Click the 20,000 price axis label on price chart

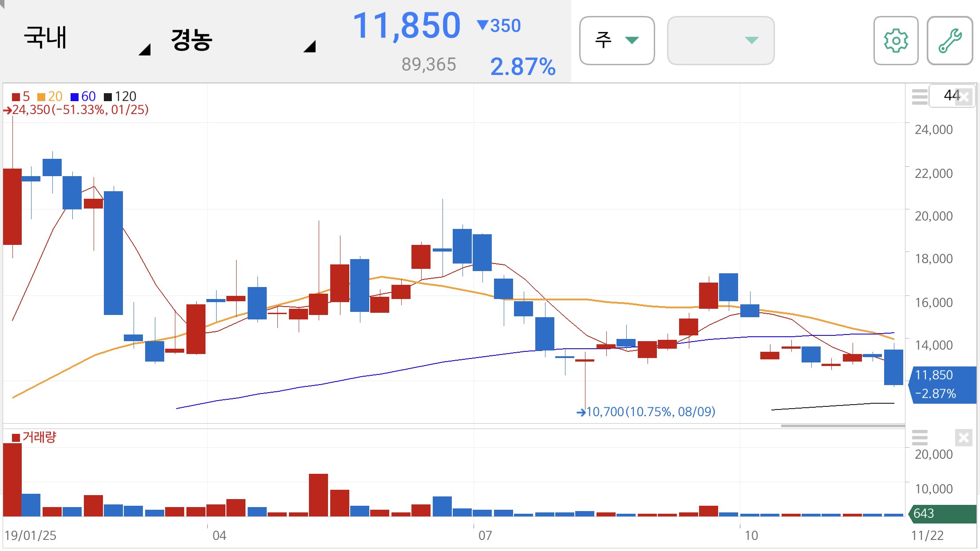click(x=934, y=216)
